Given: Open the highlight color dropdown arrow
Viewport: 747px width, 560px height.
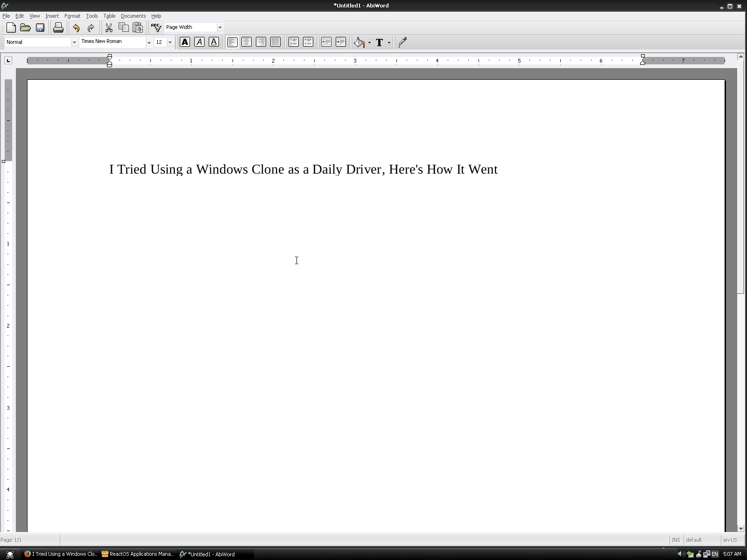Looking at the screenshot, I should coord(369,42).
